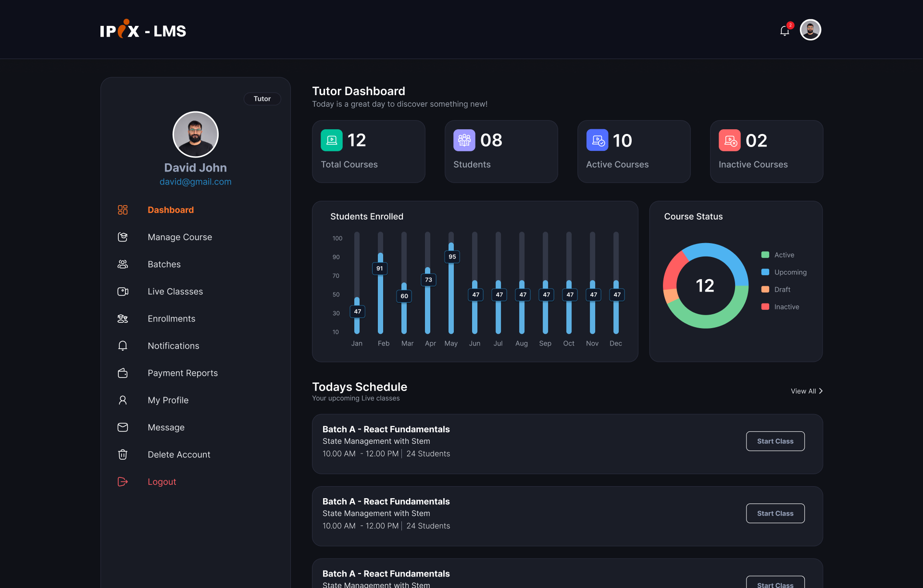The width and height of the screenshot is (923, 588).
Task: Click Start Class in first schedule card
Action: click(x=775, y=441)
